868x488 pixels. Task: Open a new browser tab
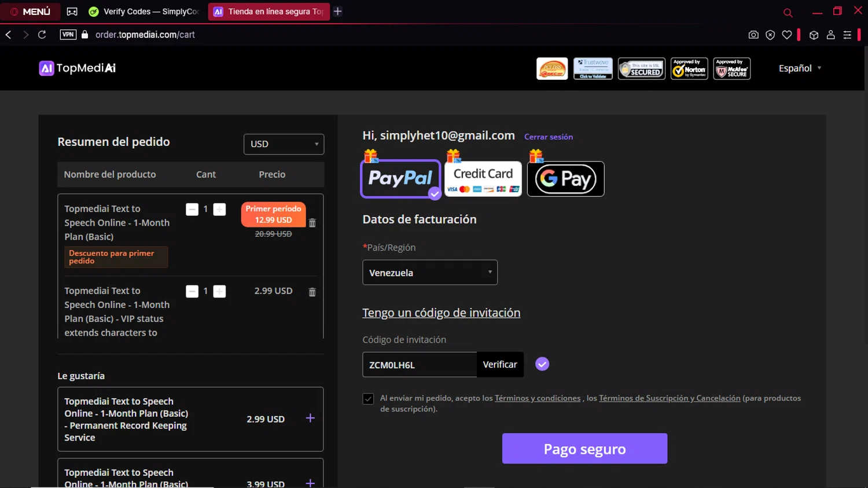coord(338,12)
